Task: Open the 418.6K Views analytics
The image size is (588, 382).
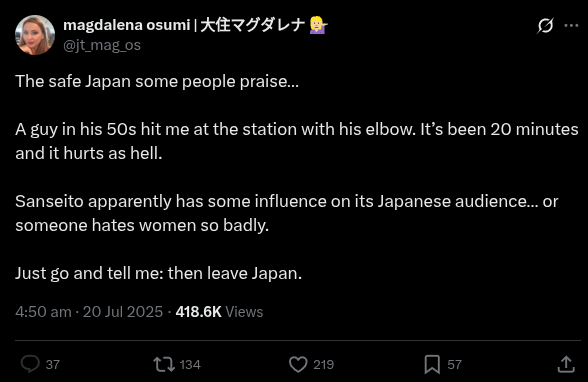Action: [x=219, y=312]
